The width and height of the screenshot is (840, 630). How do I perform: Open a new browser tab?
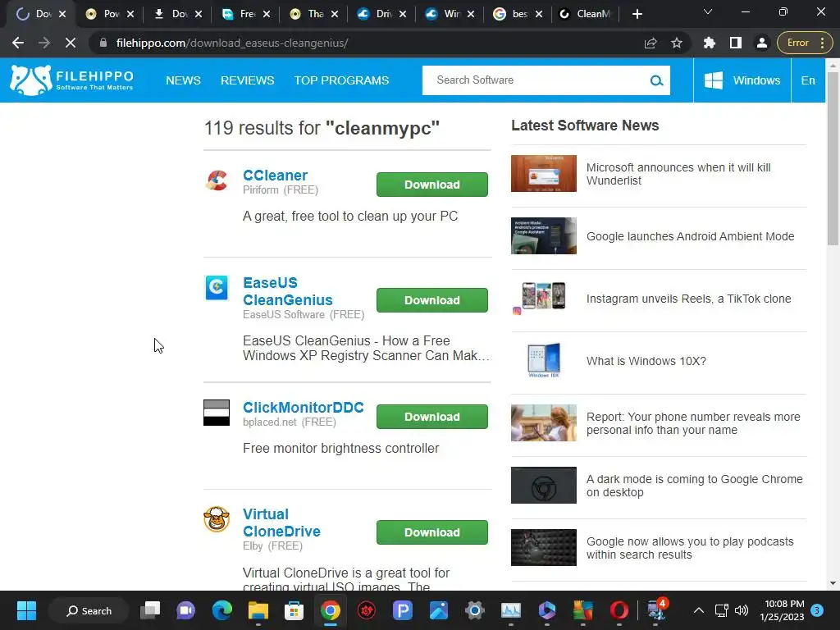637,14
